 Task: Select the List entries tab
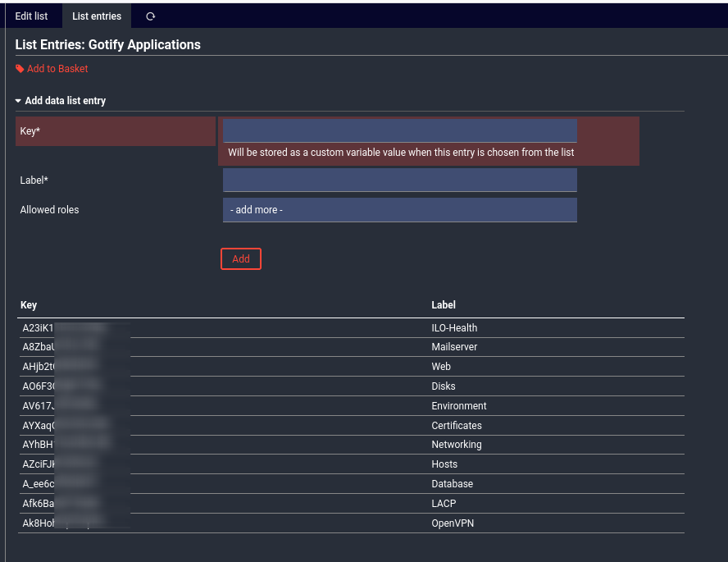click(x=96, y=16)
